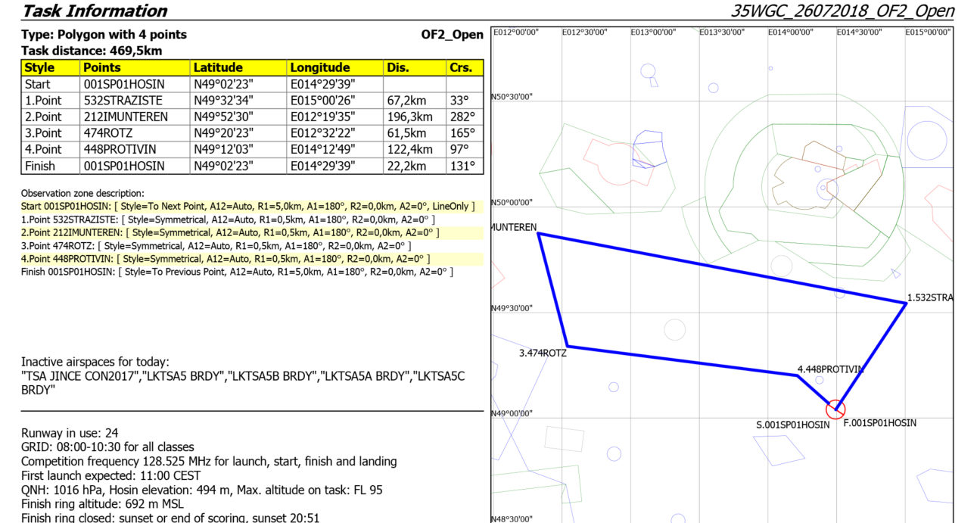The width and height of the screenshot is (980, 523).
Task: Select the 4.448PROTIVIN turnpoint on the map
Action: [x=796, y=374]
